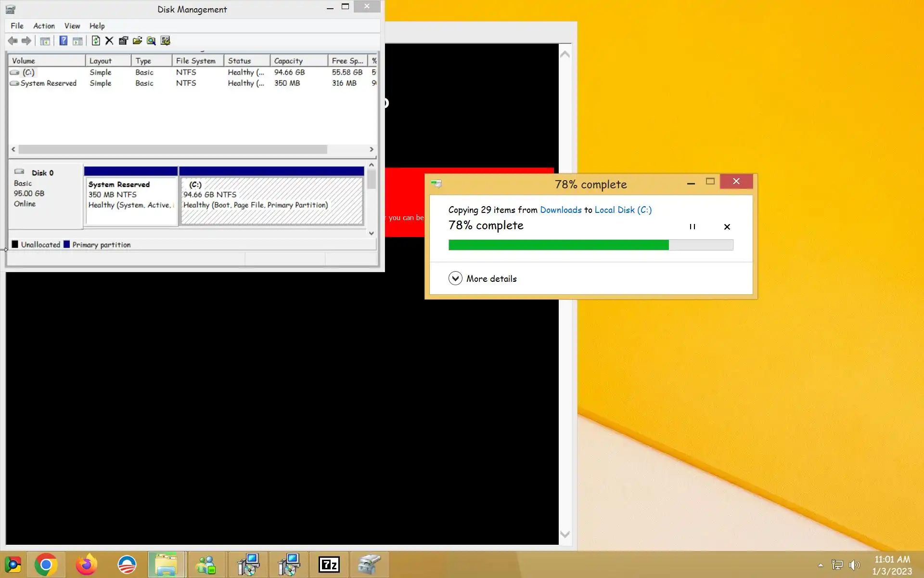Open the View menu

(72, 26)
